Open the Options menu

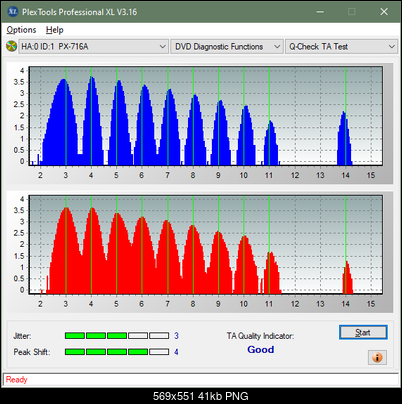pos(21,30)
